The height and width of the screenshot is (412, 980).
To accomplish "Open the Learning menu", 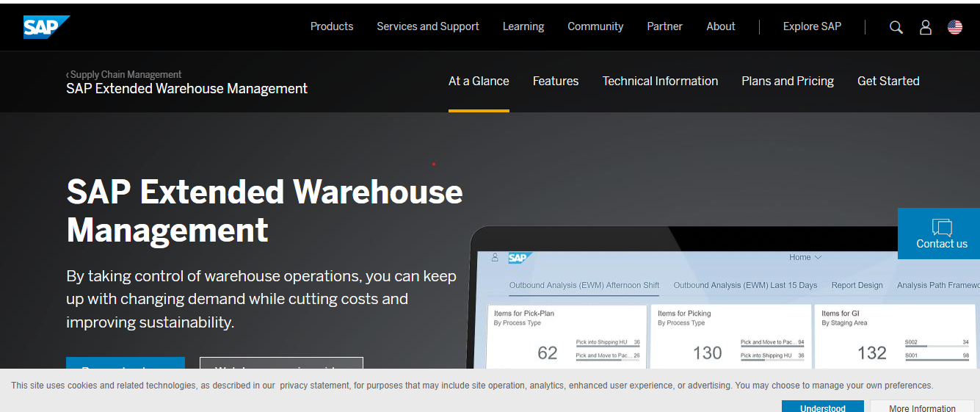I will (523, 26).
